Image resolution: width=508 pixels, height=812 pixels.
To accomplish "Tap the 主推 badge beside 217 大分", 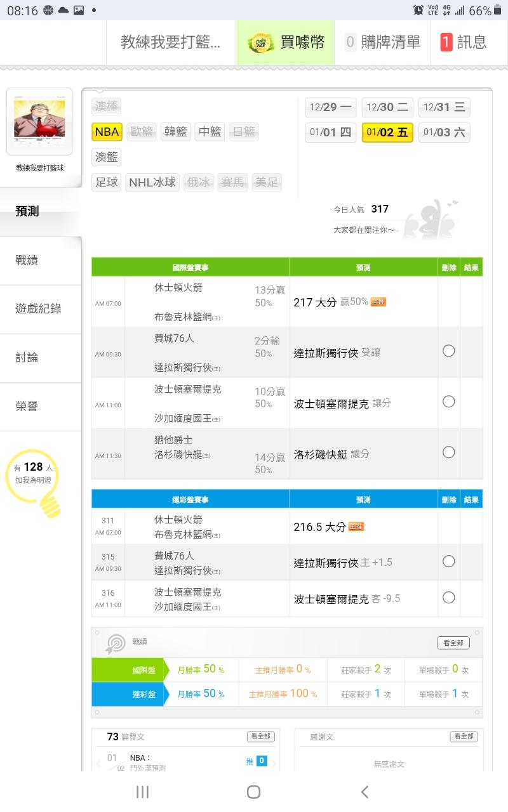I will tap(378, 302).
